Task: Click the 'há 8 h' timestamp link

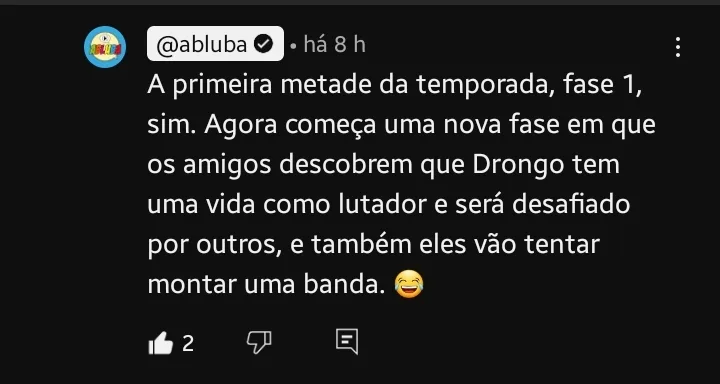Action: [x=334, y=45]
